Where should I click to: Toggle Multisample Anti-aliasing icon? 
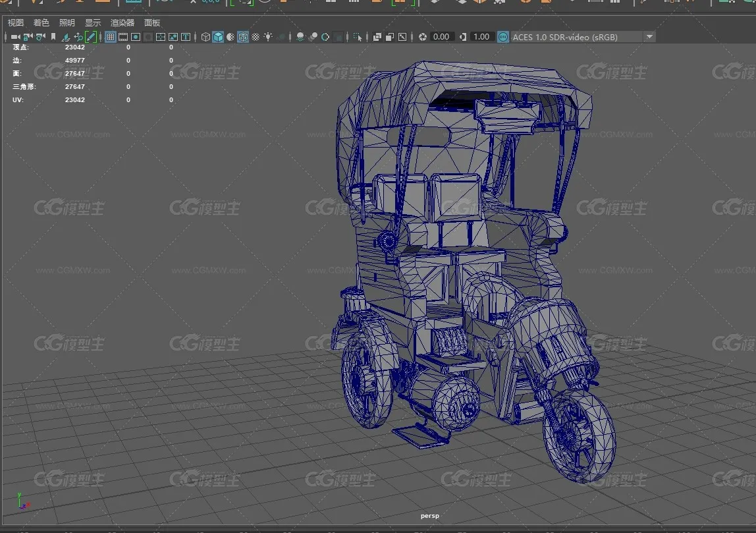[x=325, y=37]
